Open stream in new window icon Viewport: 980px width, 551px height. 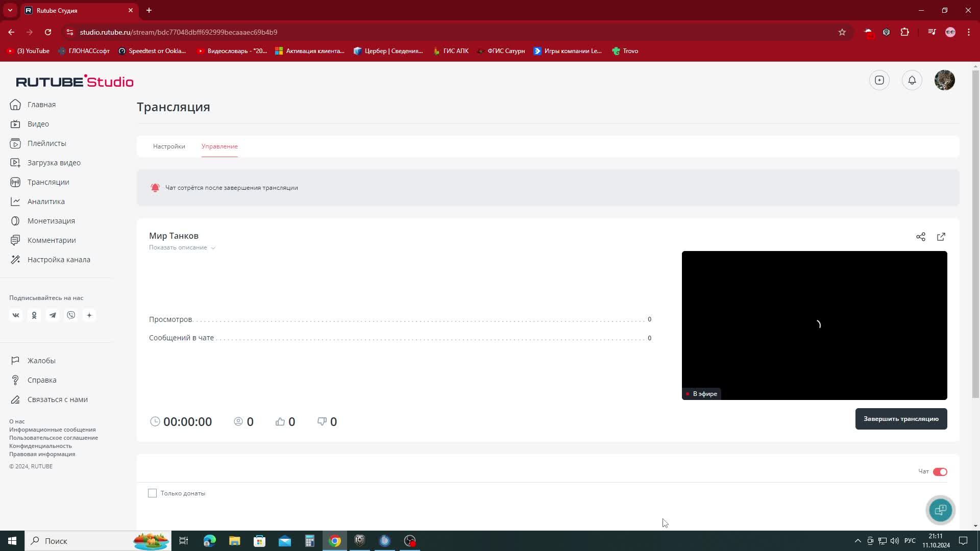point(941,237)
